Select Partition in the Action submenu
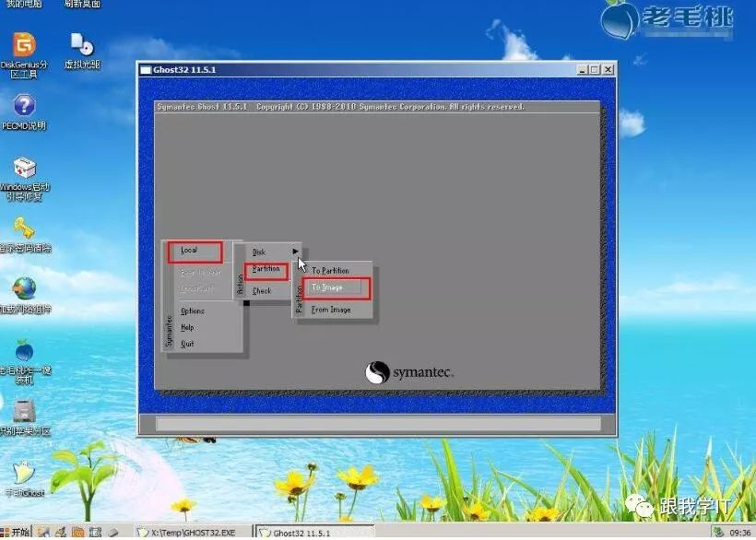Screen dimensions: 756x540 (x=266, y=270)
